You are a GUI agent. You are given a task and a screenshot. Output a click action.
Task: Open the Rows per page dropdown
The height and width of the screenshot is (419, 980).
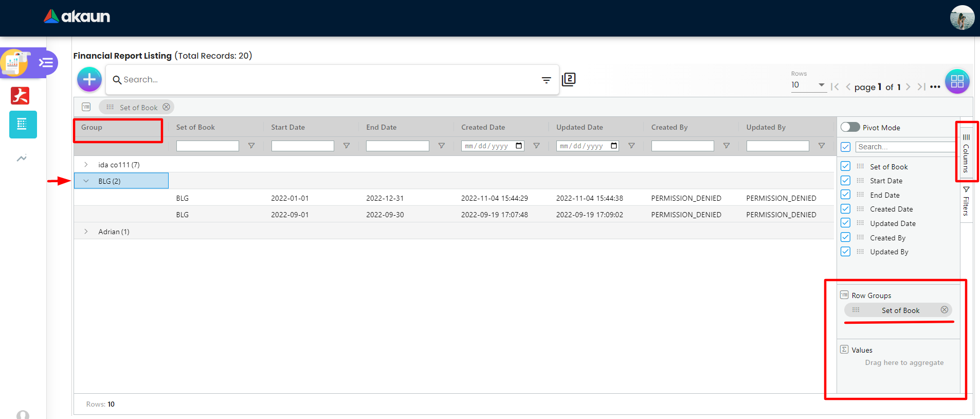[x=808, y=85]
